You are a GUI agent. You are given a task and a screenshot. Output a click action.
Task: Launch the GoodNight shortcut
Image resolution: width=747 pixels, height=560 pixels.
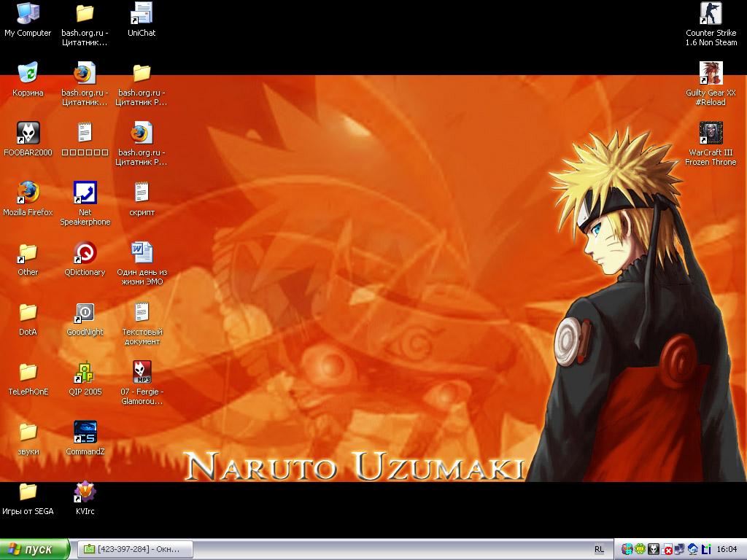tap(85, 319)
